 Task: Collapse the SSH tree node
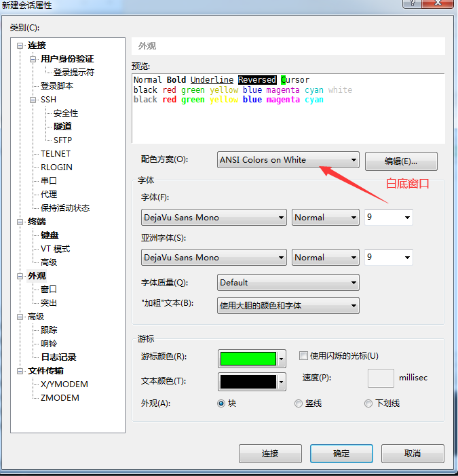click(x=33, y=100)
